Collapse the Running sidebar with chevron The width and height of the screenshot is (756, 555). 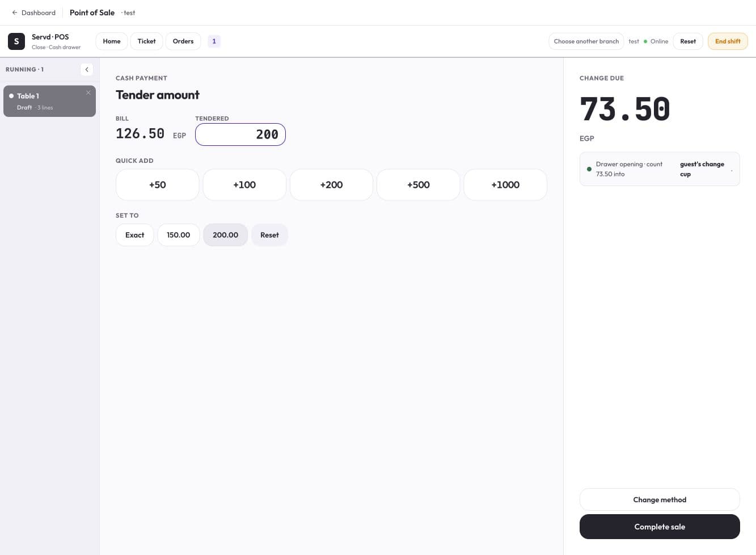pyautogui.click(x=87, y=69)
